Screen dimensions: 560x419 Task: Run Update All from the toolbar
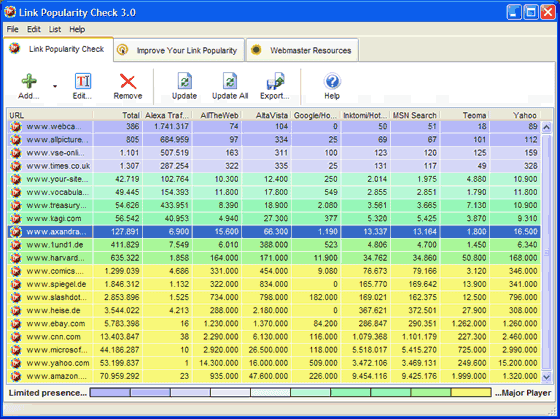tap(230, 81)
